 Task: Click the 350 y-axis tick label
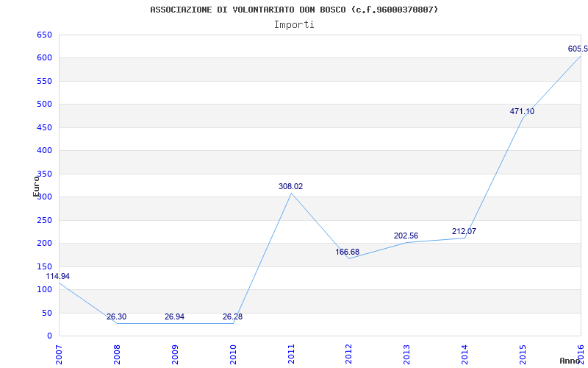44,174
